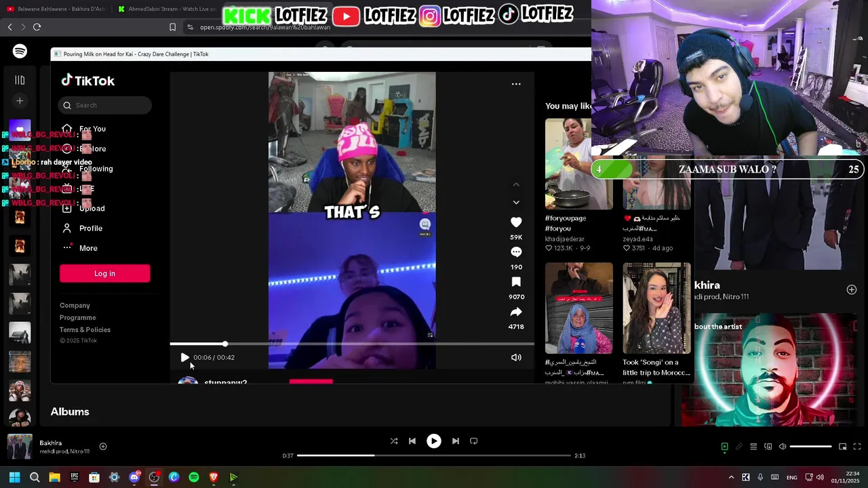This screenshot has width=868, height=488.
Task: Expand Programme section in TikTok footer
Action: [x=78, y=318]
